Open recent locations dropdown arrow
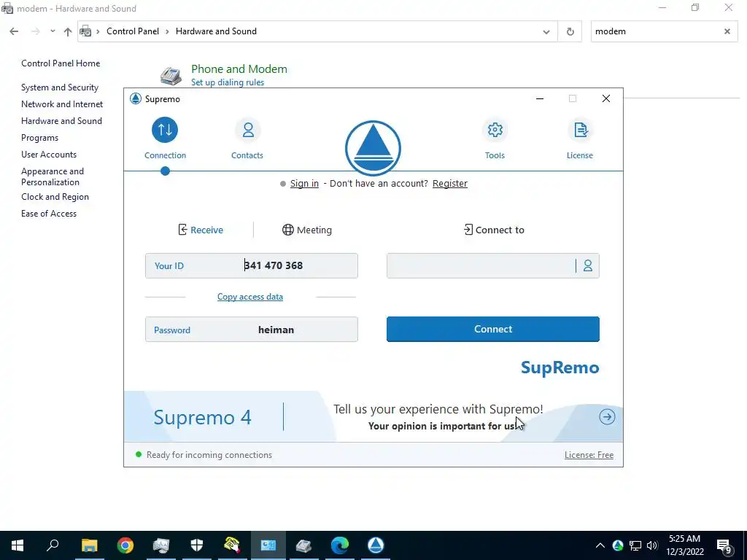 53,31
